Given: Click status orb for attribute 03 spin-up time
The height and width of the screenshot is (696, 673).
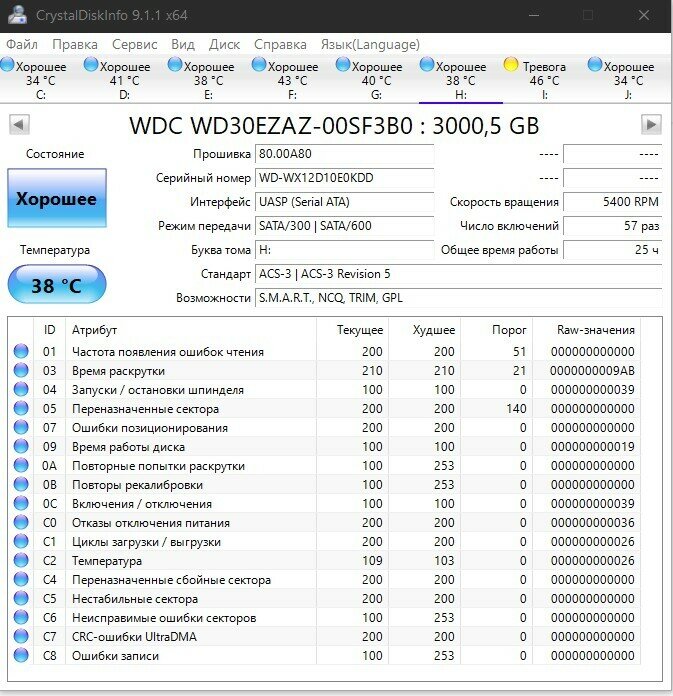Looking at the screenshot, I should [21, 370].
